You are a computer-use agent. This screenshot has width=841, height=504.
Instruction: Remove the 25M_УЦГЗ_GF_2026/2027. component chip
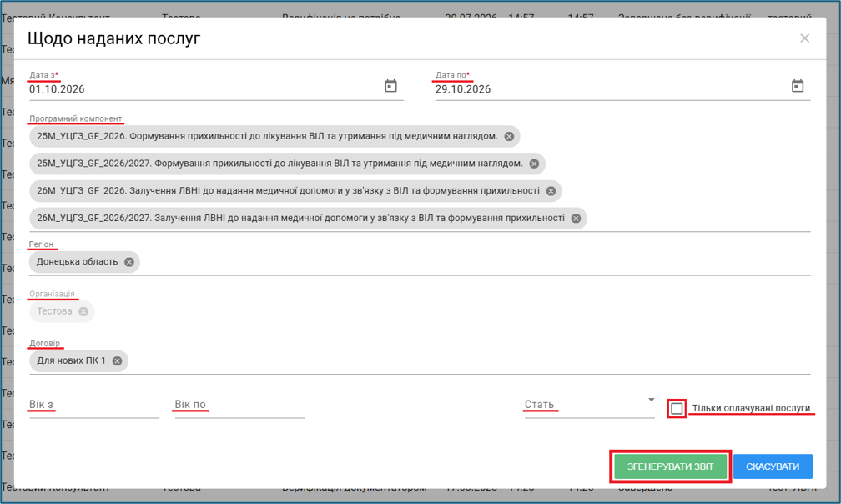click(534, 164)
